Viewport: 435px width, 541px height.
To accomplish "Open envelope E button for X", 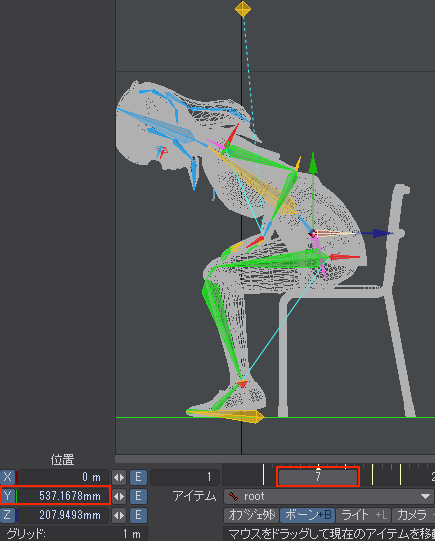I will (x=138, y=477).
